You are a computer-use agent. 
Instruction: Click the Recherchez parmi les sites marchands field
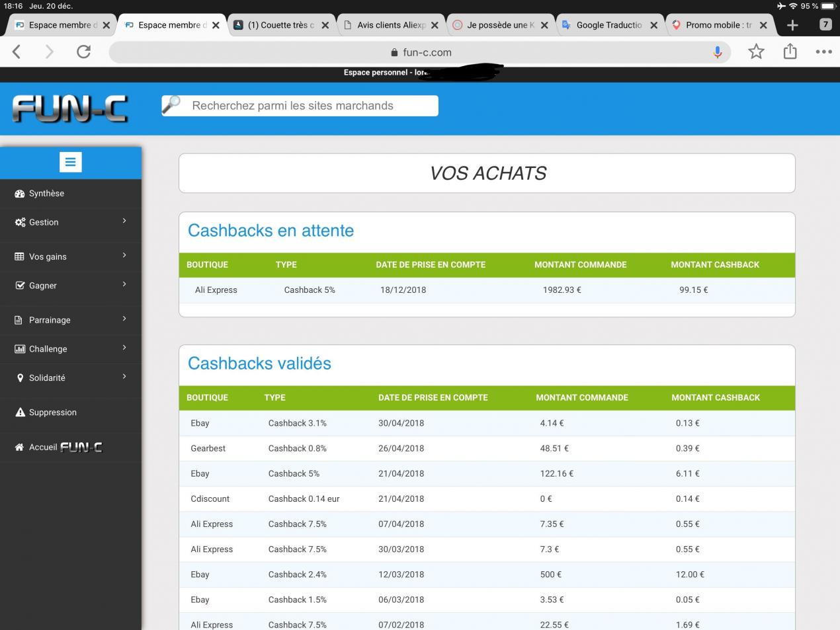(300, 106)
